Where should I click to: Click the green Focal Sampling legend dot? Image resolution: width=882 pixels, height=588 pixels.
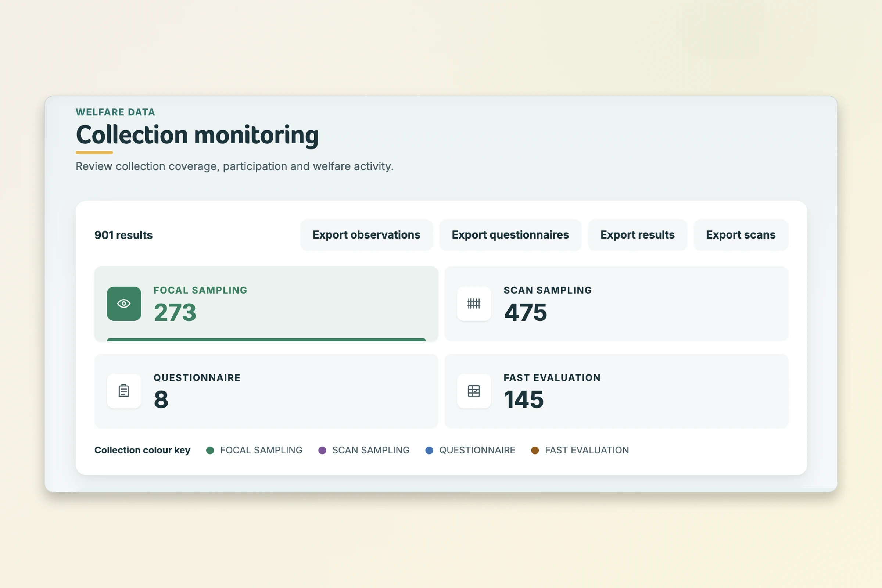pos(210,451)
